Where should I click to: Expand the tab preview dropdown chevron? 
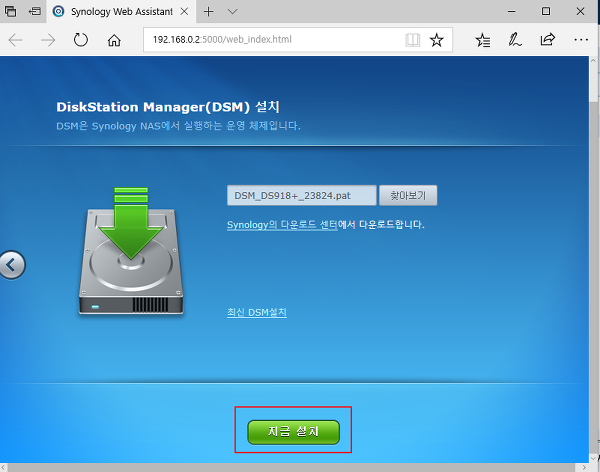[x=232, y=11]
